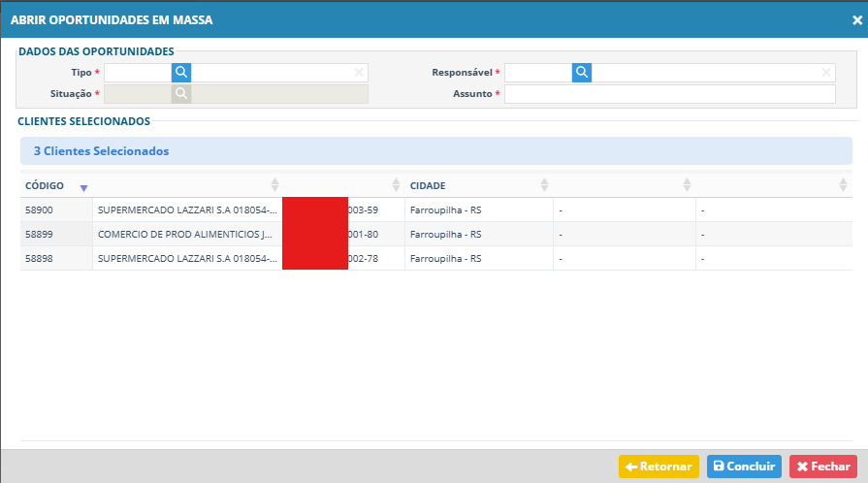868x483 pixels.
Task: Sort by CÓDIGO column arrow
Action: tap(83, 188)
